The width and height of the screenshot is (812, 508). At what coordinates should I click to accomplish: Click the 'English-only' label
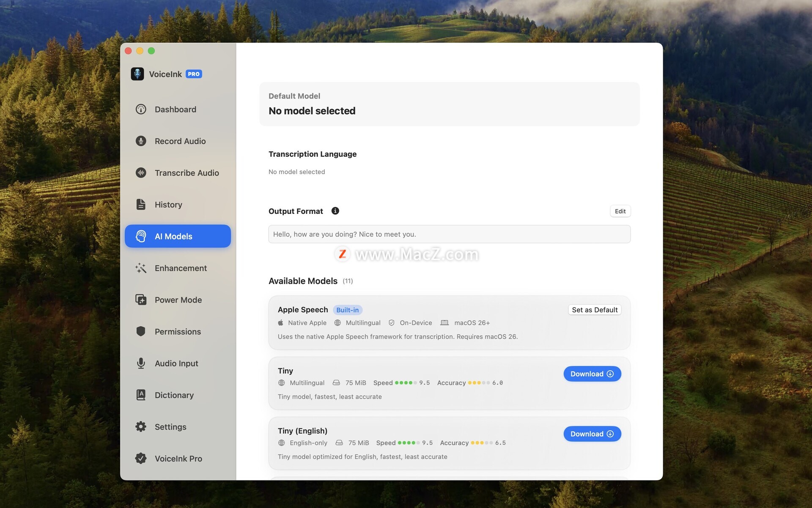click(x=309, y=443)
